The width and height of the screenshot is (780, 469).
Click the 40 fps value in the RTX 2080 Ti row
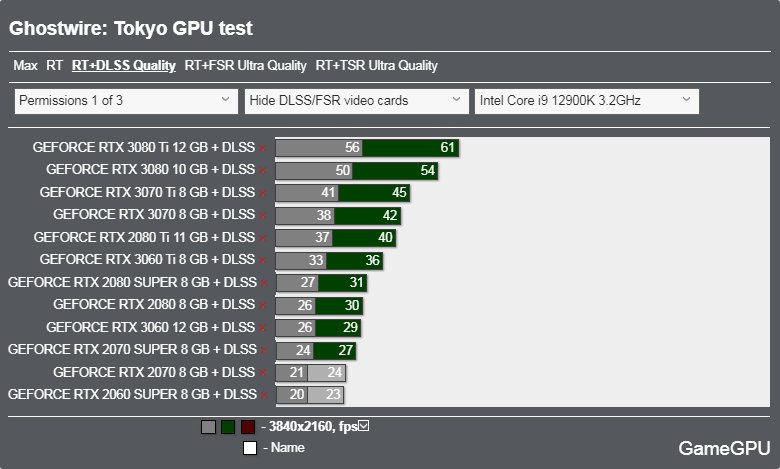click(x=385, y=238)
